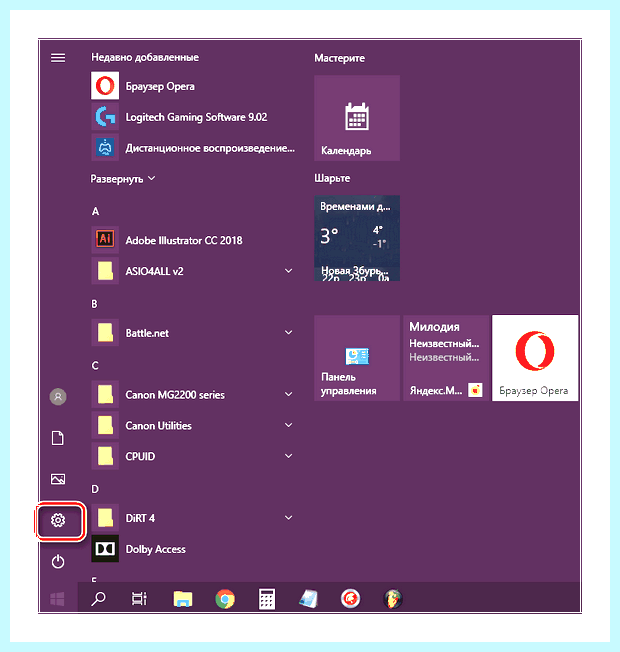Image resolution: width=620 pixels, height=652 pixels.
Task: Launch File Explorer from the taskbar
Action: [x=183, y=599]
